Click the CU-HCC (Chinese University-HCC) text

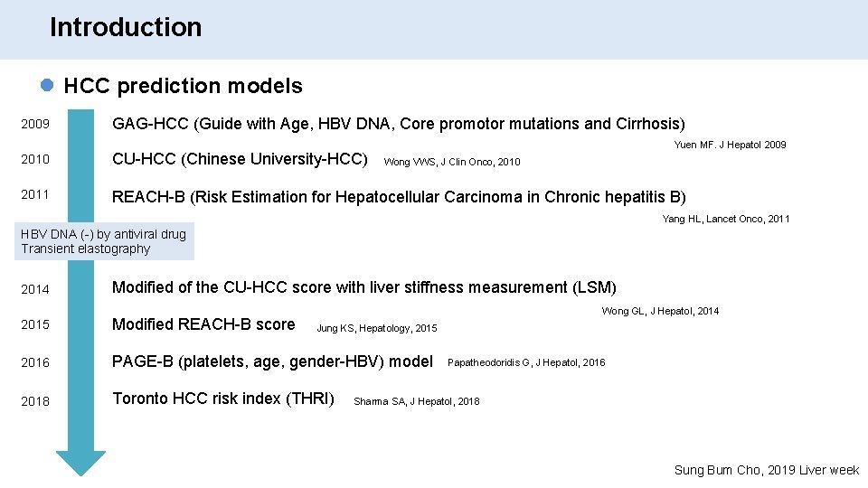pyautogui.click(x=239, y=160)
